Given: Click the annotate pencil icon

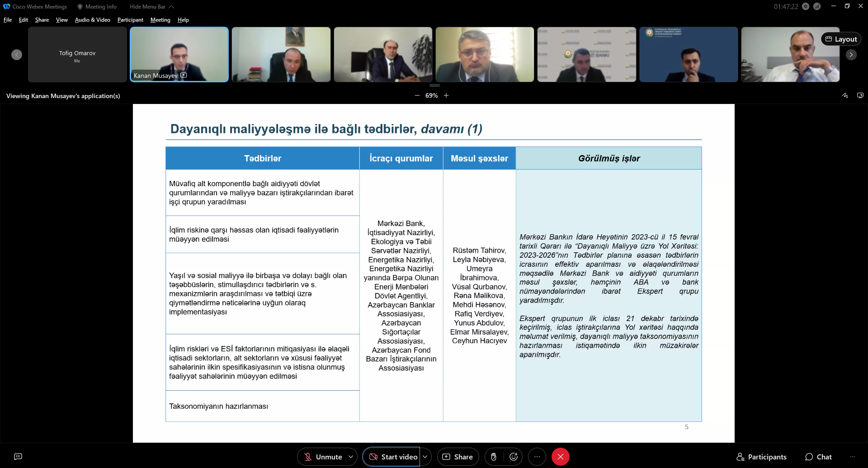Looking at the screenshot, I should 845,95.
